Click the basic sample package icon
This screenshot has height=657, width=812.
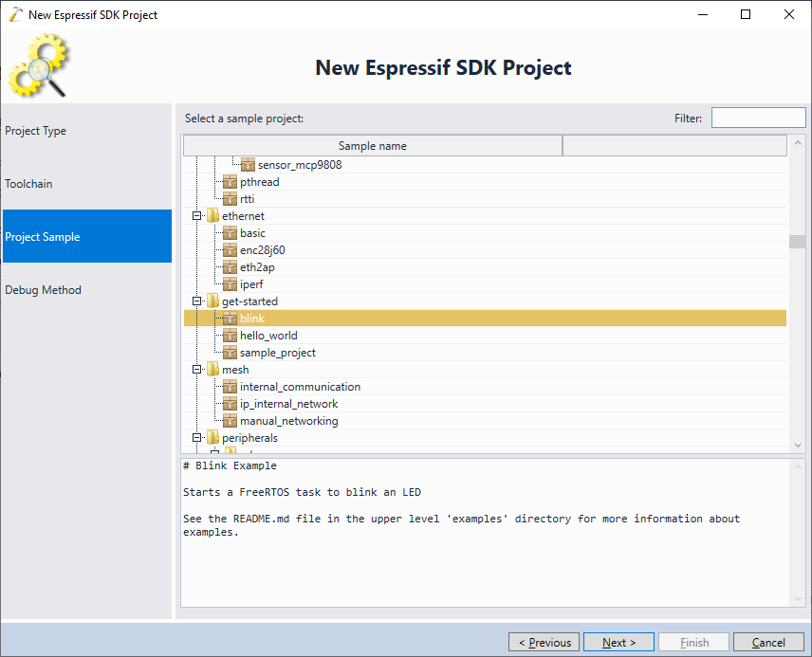pos(230,233)
